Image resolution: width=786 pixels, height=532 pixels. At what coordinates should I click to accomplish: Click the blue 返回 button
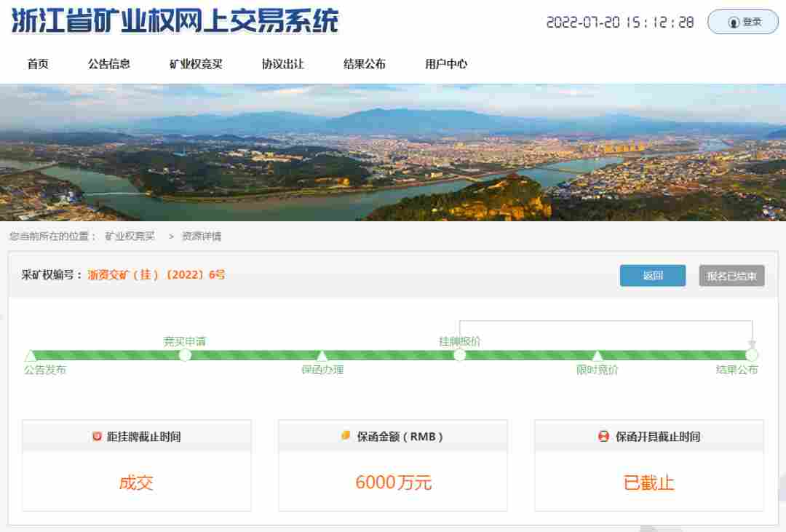pyautogui.click(x=652, y=276)
